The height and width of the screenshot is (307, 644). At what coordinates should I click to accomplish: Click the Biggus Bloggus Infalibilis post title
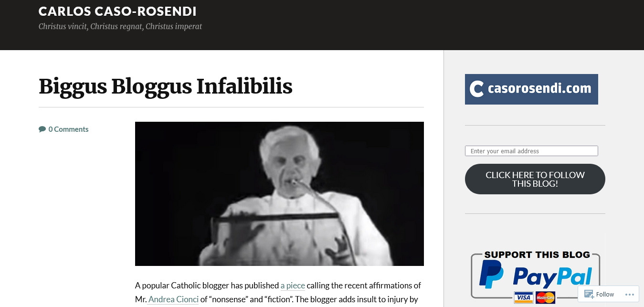click(166, 86)
